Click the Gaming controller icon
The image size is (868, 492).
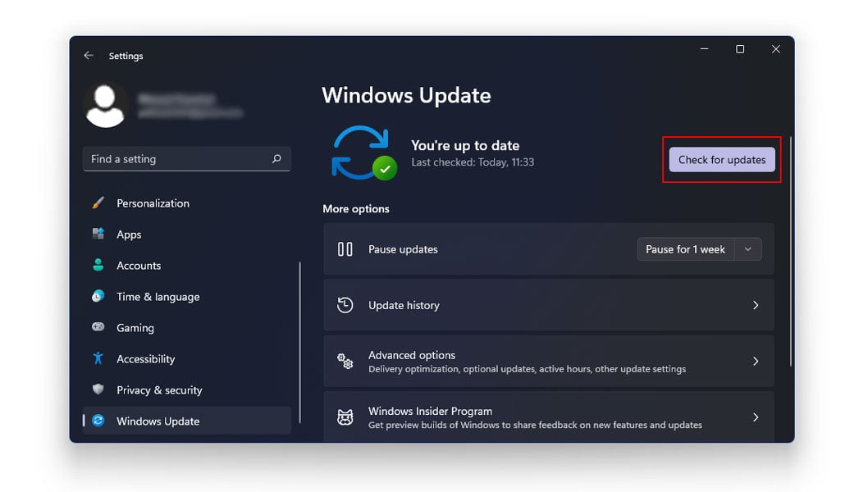pos(98,327)
